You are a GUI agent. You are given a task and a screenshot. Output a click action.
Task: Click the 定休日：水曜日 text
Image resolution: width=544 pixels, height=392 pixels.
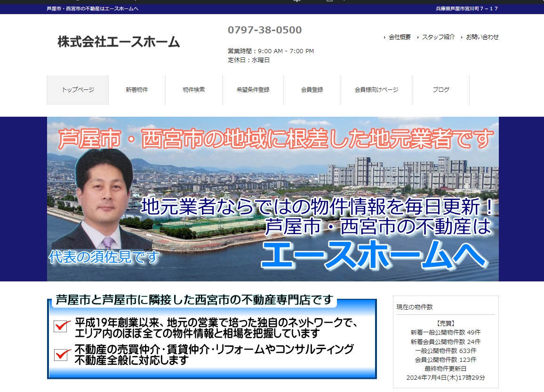click(x=248, y=60)
